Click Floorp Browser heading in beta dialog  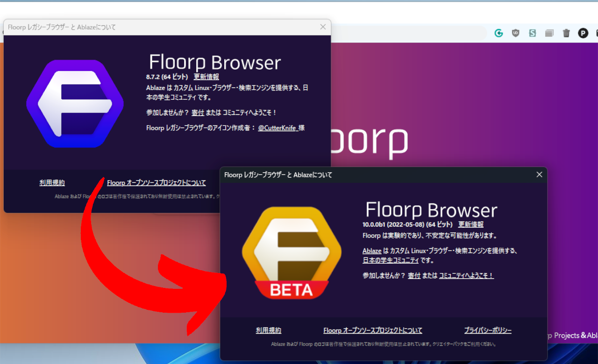(431, 210)
